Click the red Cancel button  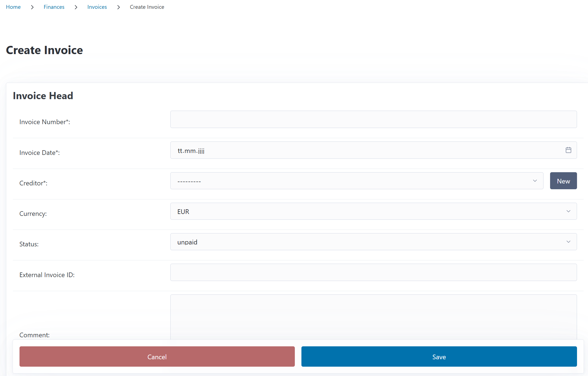point(157,356)
